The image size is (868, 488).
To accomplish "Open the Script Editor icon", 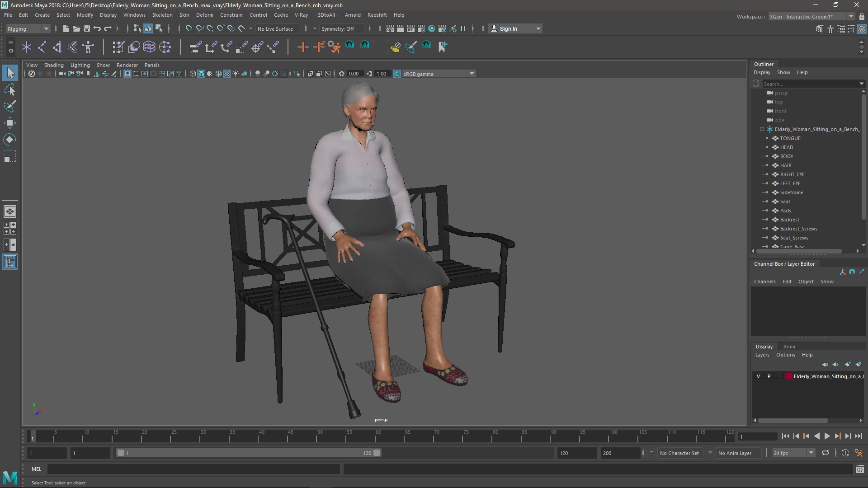I will pos(859,469).
